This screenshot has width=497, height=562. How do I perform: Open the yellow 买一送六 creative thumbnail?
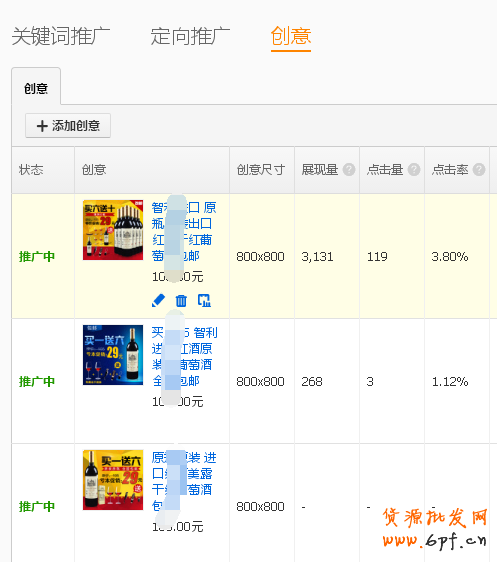(113, 480)
